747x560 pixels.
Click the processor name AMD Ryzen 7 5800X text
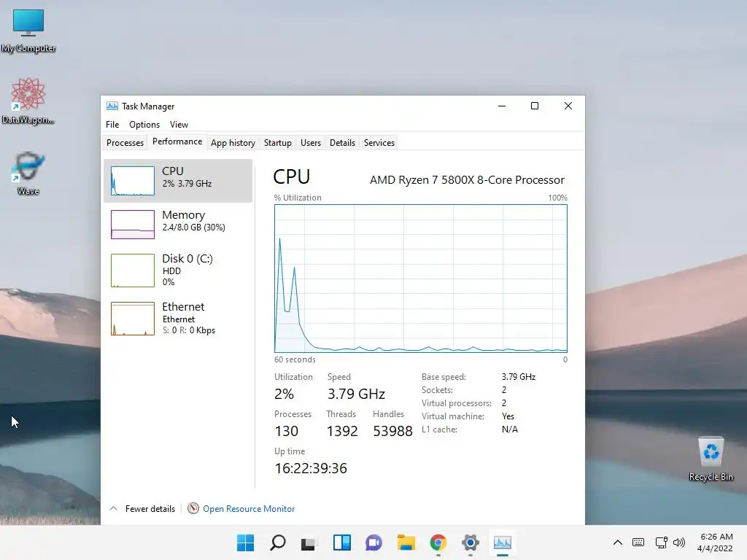[467, 180]
